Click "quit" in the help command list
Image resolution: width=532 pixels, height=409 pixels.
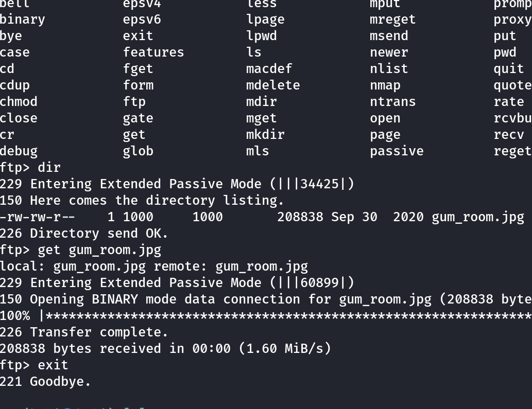click(x=508, y=68)
